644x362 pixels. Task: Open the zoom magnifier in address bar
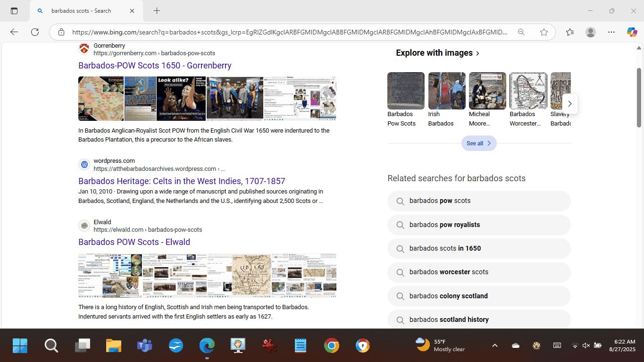click(x=521, y=32)
